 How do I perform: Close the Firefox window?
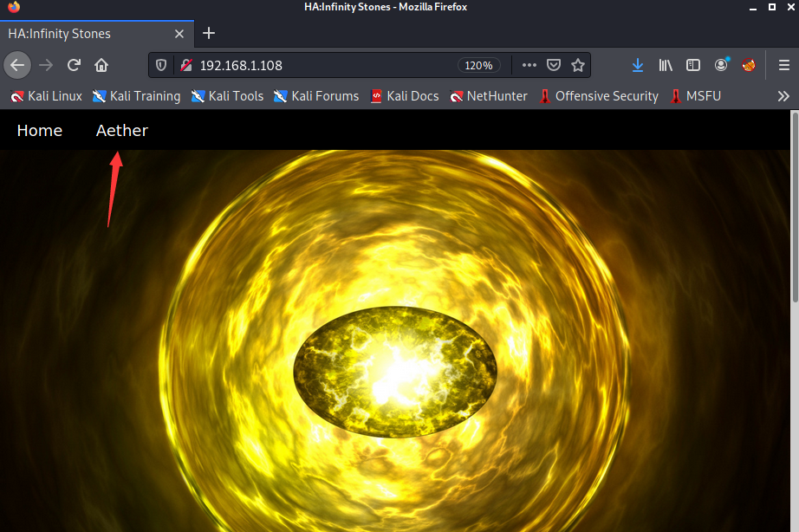click(791, 7)
